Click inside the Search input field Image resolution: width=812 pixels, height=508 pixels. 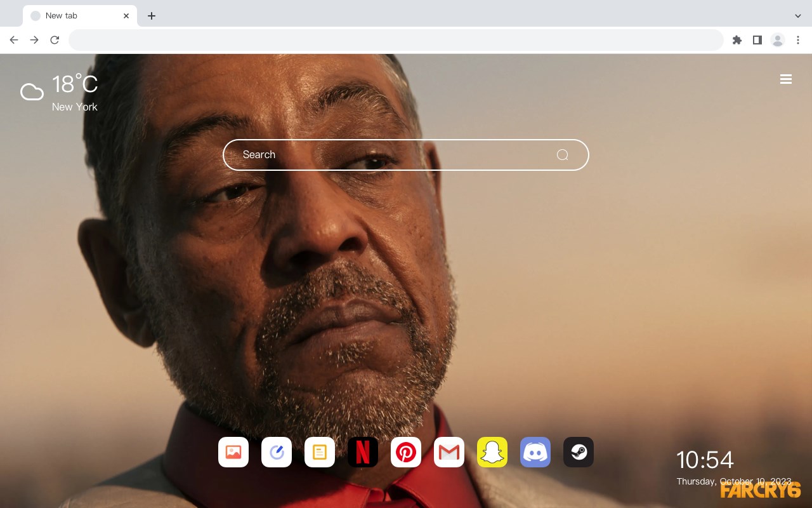tap(406, 155)
